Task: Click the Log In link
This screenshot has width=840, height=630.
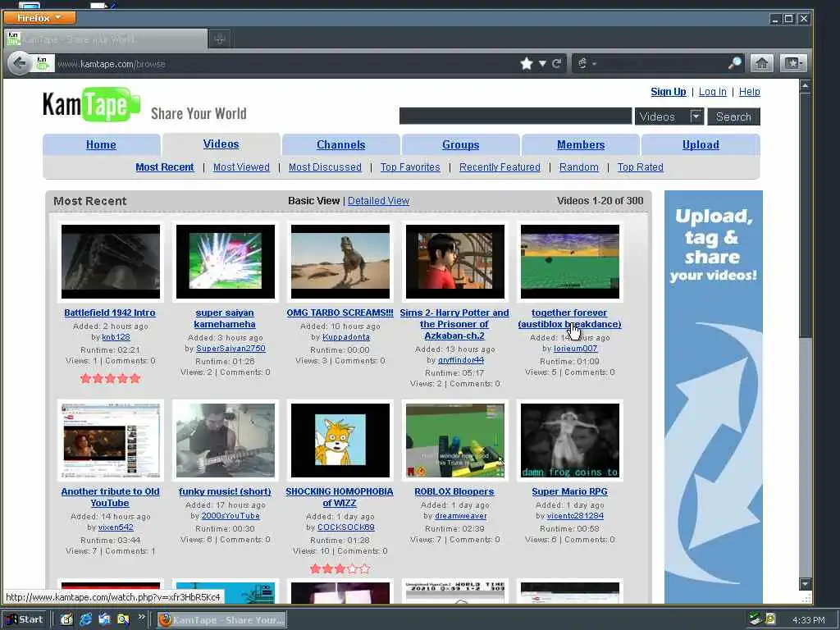Action: coord(713,92)
